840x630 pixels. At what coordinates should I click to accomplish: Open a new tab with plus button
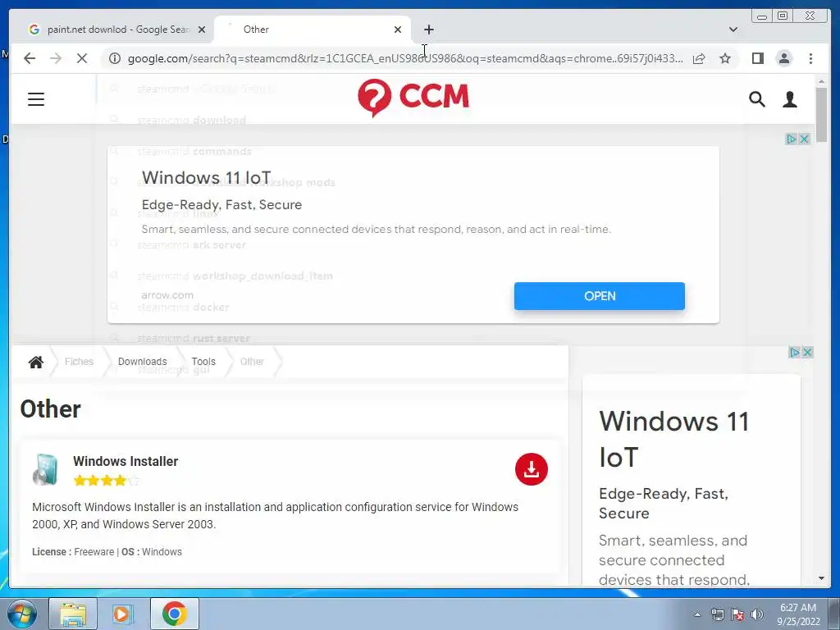pos(429,30)
